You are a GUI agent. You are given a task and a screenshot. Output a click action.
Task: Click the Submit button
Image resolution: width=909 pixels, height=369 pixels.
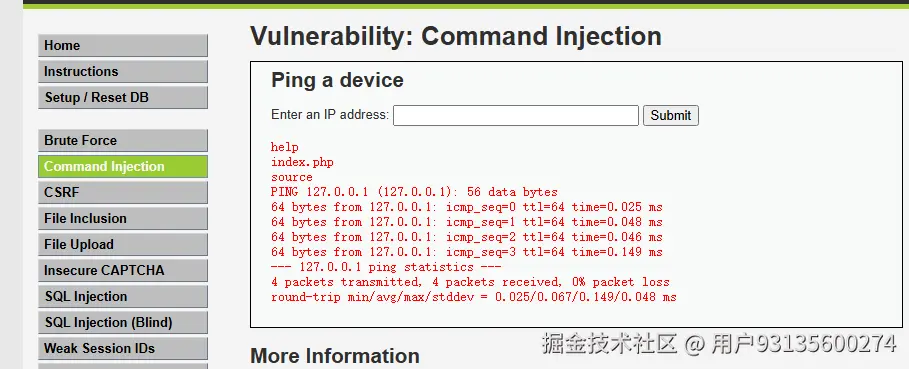point(671,115)
